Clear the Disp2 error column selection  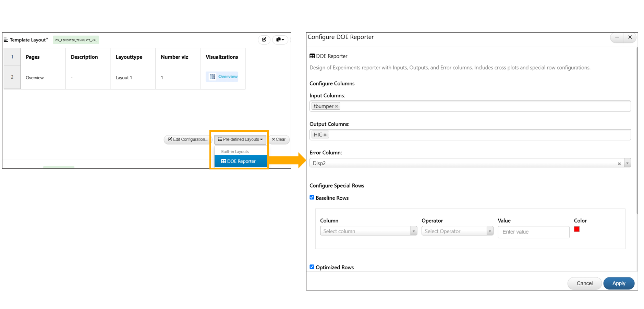619,164
